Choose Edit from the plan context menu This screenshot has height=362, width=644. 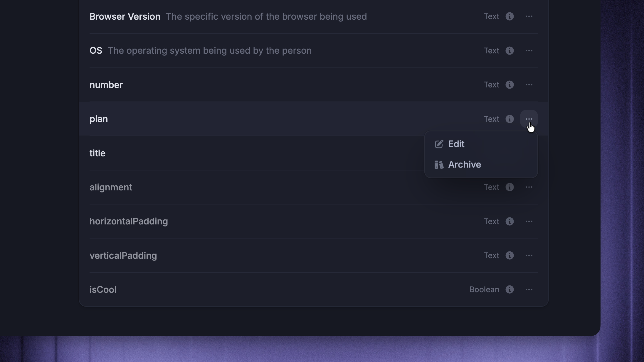pyautogui.click(x=481, y=144)
